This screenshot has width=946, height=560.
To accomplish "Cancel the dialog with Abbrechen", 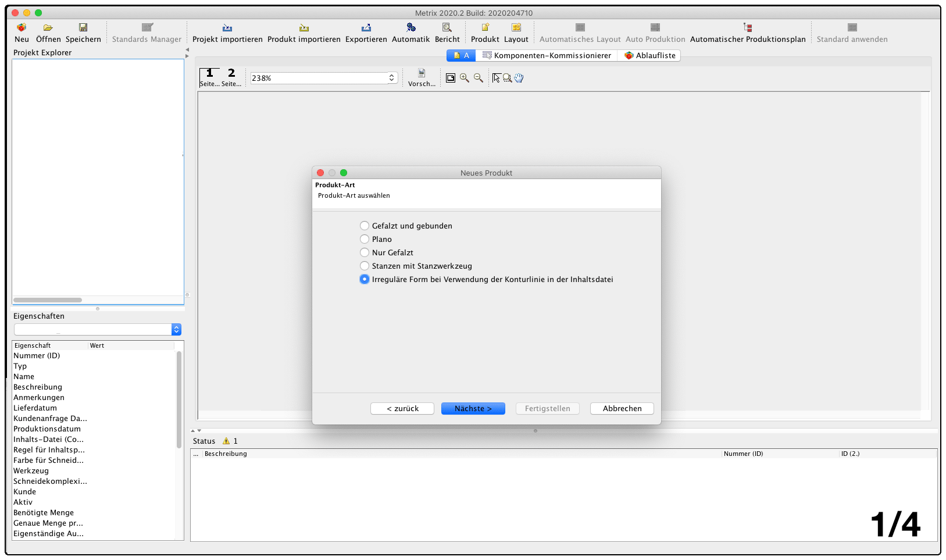I will pyautogui.click(x=622, y=408).
